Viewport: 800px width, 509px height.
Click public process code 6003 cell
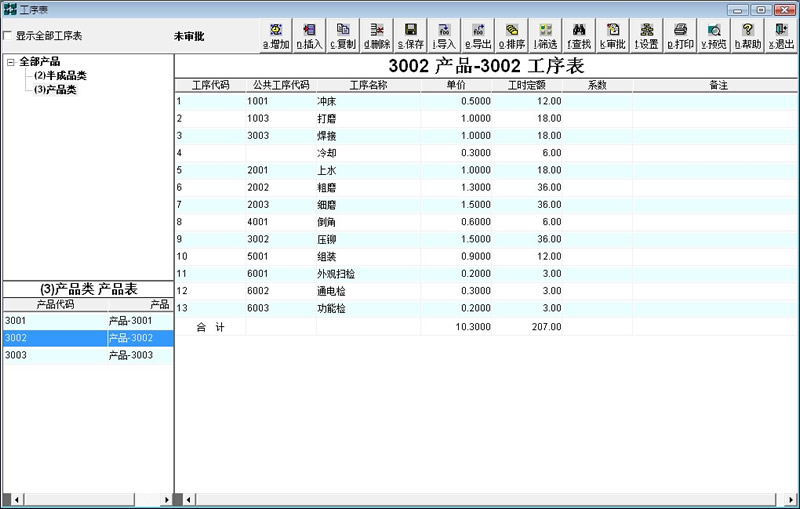(281, 309)
